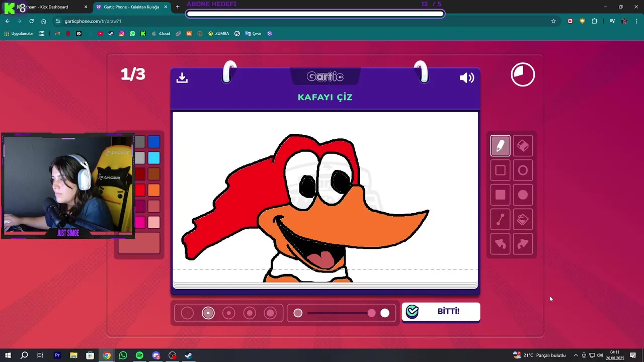The image size is (644, 362).
Task: Click the round timer indicator
Action: (523, 75)
